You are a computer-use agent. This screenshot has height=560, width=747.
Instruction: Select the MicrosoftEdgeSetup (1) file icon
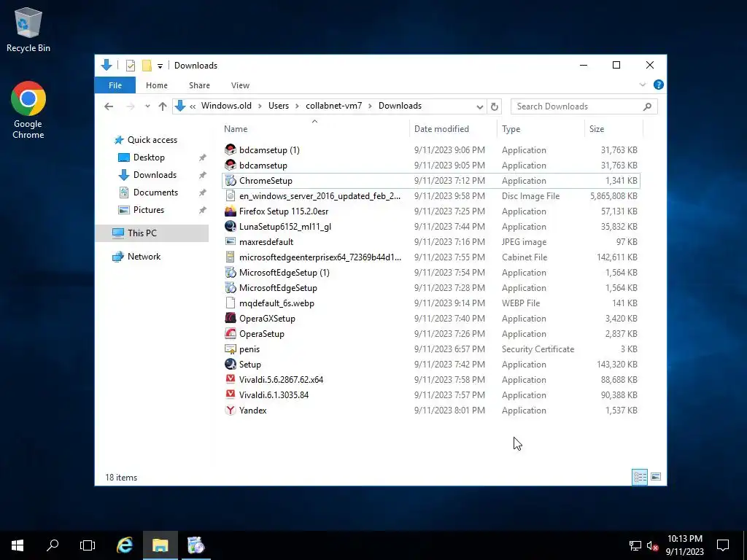click(231, 273)
